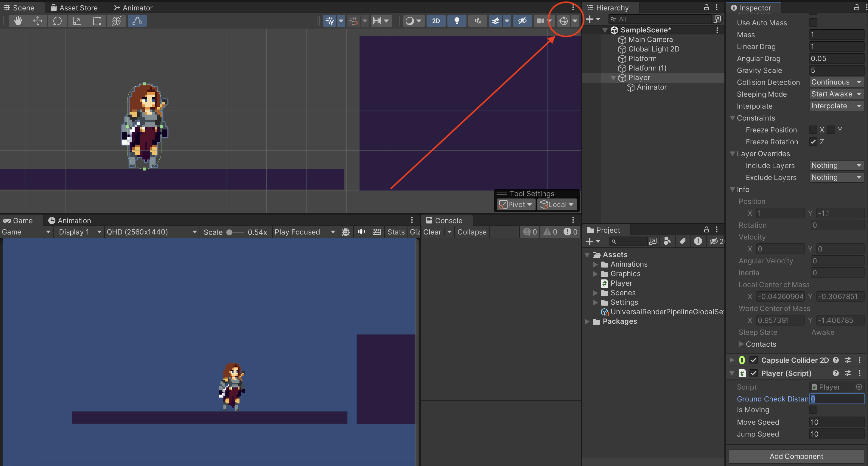Mute audio in Game view
The height and width of the screenshot is (466, 868).
[x=361, y=232]
